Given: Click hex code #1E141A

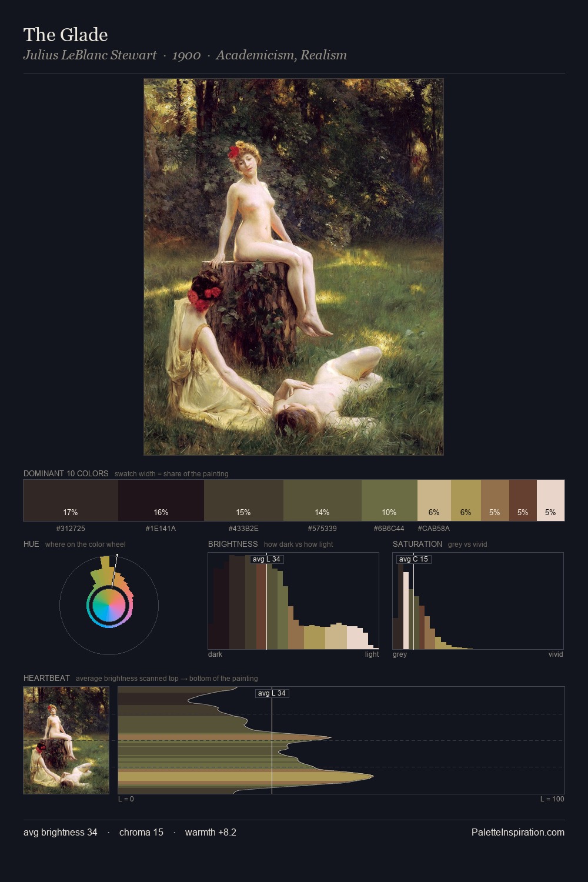Looking at the screenshot, I should point(161,529).
